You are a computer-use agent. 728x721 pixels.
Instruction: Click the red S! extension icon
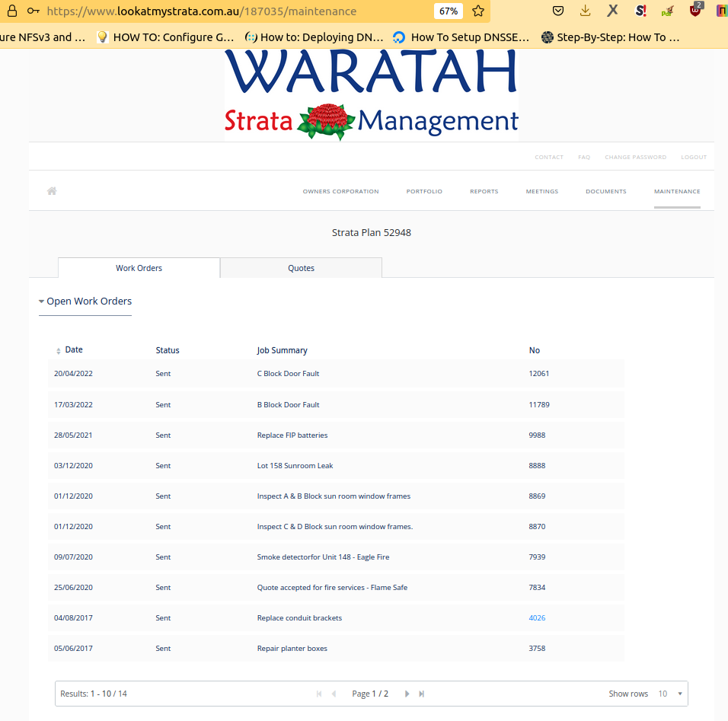coord(640,11)
